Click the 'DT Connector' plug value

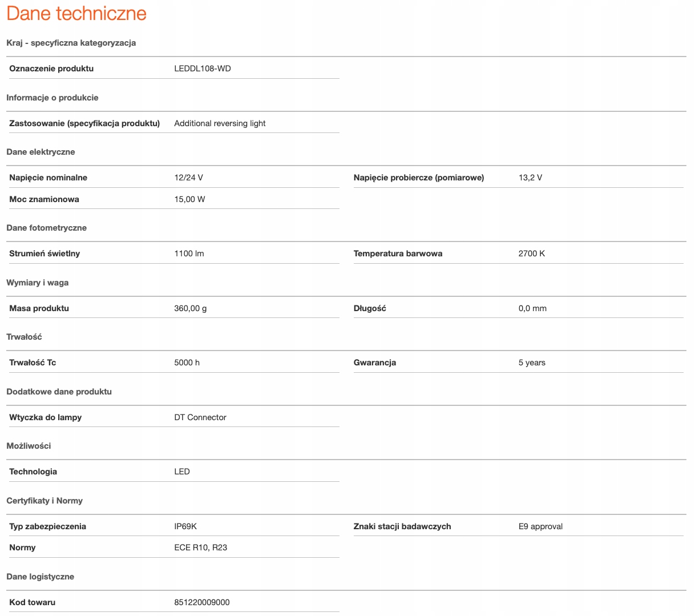(x=200, y=417)
